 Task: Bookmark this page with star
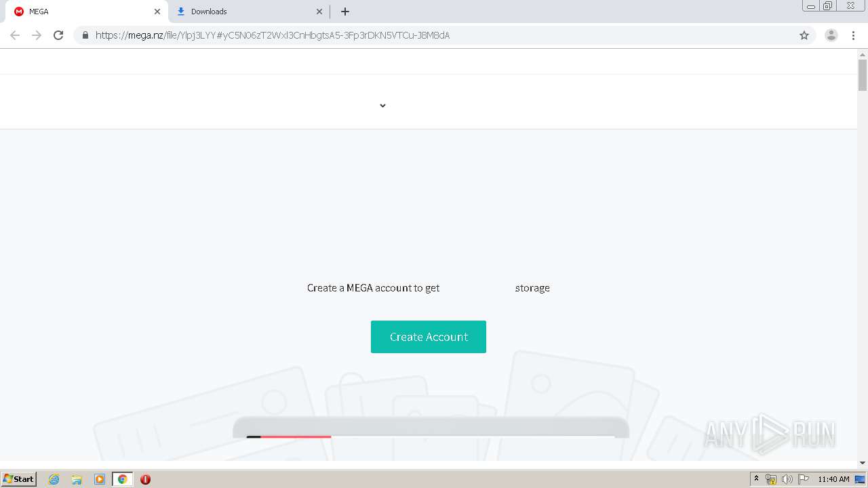pos(804,35)
